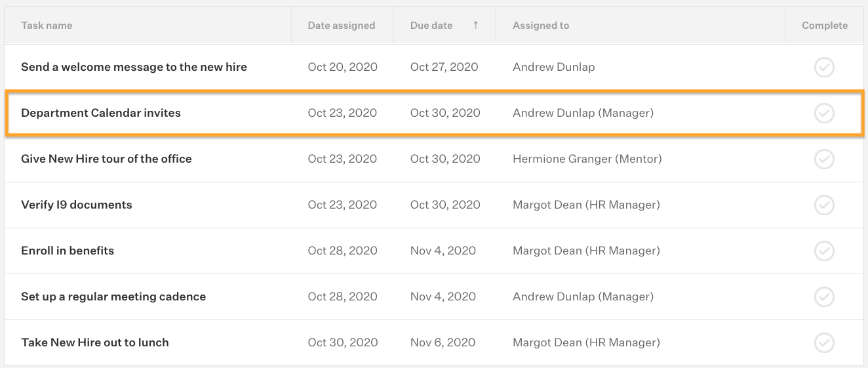Viewport: 868px width, 368px height.
Task: Open 'Take New Hire out to lunch' task
Action: [95, 342]
